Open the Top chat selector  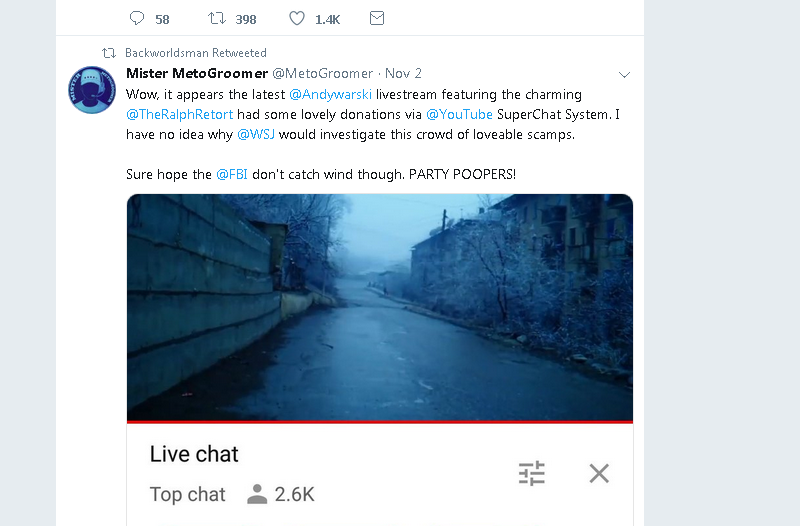(x=187, y=494)
